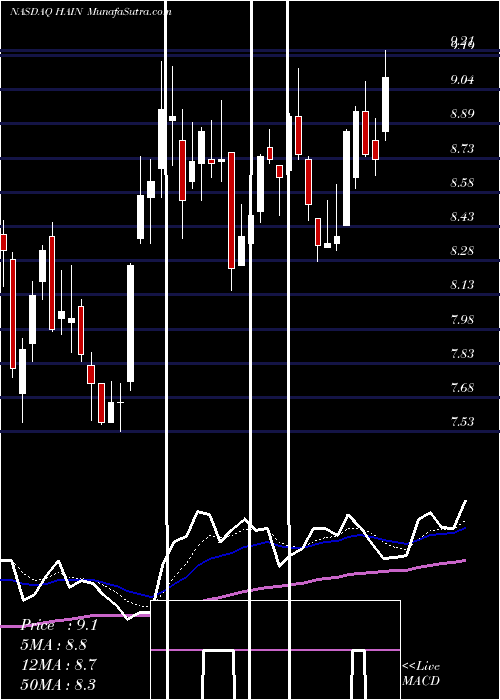Screen dimensions: 500x700
Task: Select the 8.89 price axis label
Action: [462, 114]
